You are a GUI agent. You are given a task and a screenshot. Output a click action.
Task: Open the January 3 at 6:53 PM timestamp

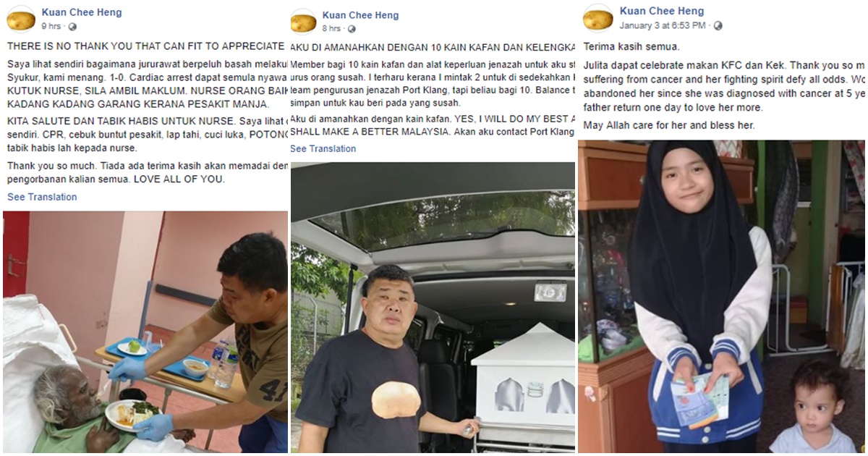click(x=663, y=25)
